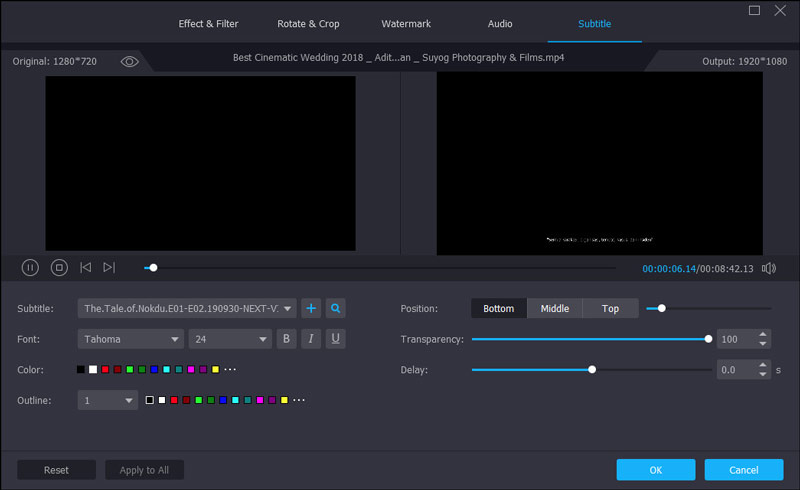
Task: Jump to next frame
Action: (x=109, y=268)
